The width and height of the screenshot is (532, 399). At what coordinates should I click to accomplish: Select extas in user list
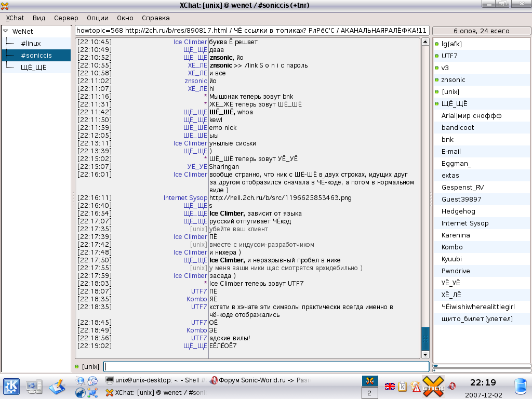click(482, 176)
